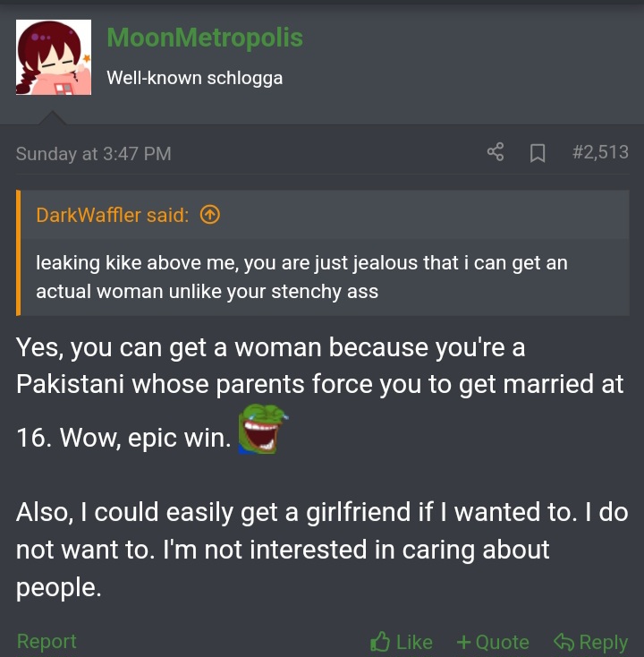Open MoonMetropolis avatar image
This screenshot has height=657, width=644.
(54, 57)
